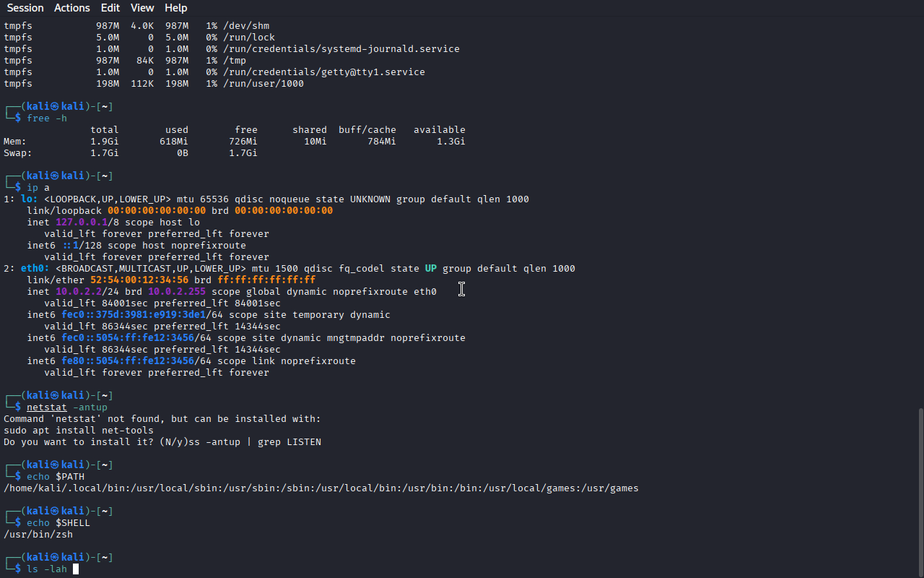Click the PATH output starting with /home/kali

pos(321,488)
